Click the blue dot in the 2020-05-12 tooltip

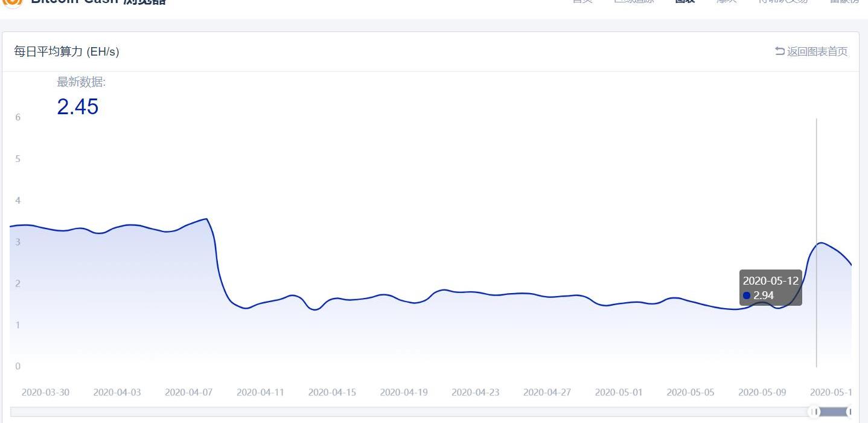point(747,295)
